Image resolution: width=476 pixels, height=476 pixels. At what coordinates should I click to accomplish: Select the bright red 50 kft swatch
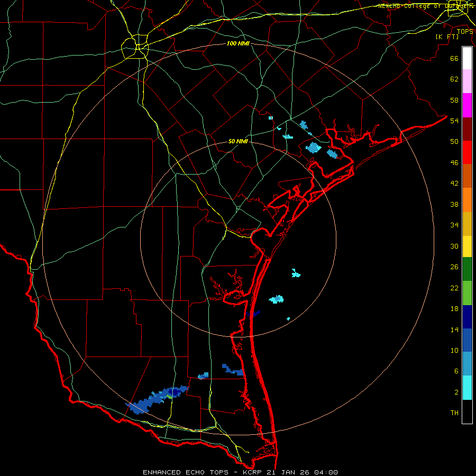pos(467,152)
